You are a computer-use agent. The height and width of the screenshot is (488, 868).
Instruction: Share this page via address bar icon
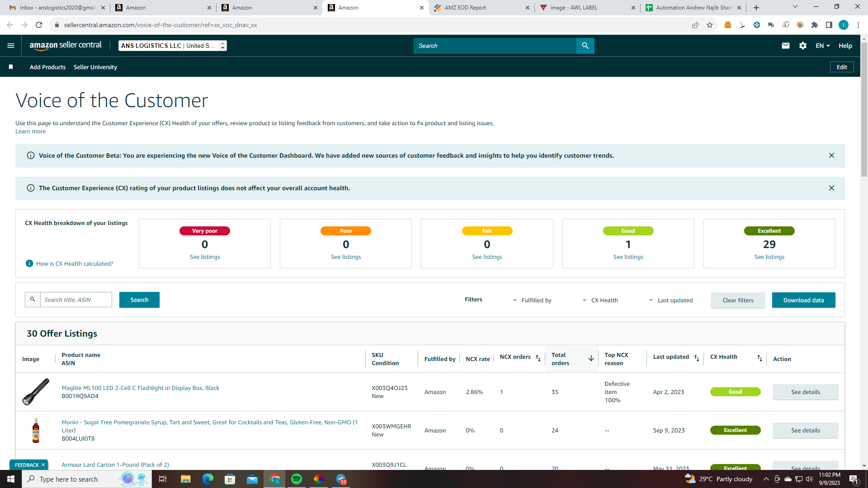(x=695, y=25)
